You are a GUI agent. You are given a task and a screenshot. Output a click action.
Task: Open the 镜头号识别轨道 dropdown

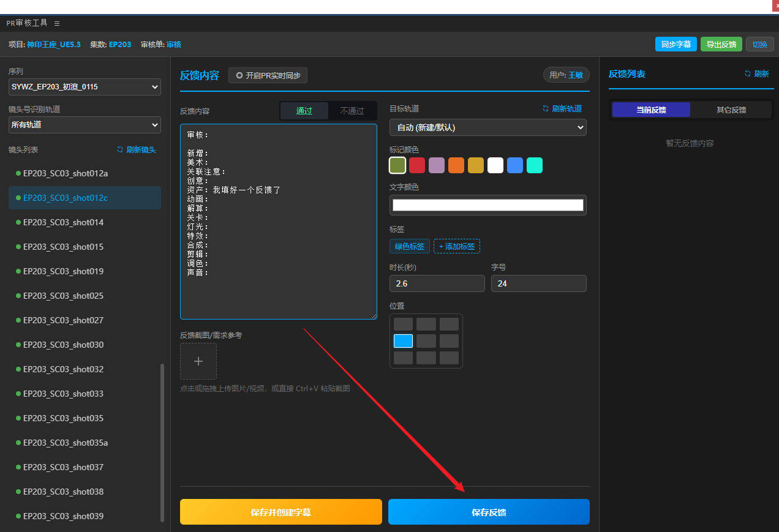point(85,125)
